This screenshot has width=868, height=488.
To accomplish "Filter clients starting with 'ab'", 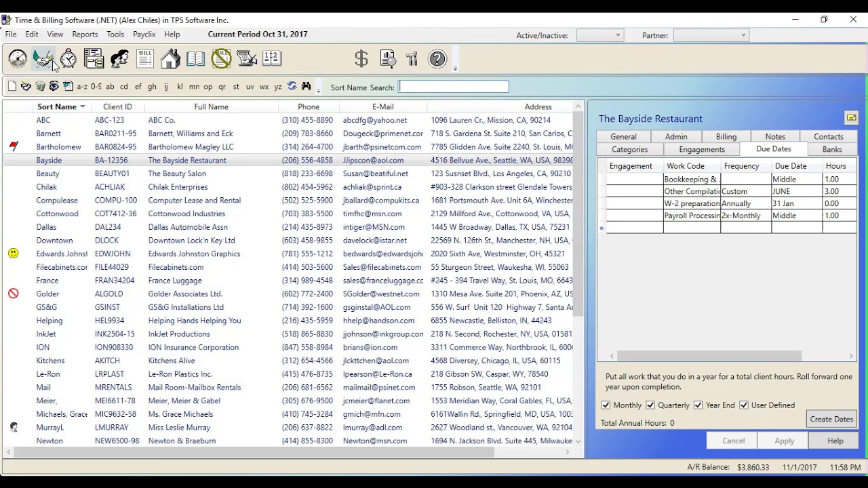I will pos(110,87).
